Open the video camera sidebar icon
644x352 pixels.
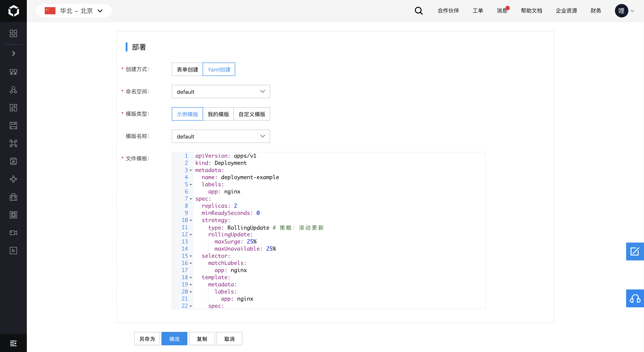coord(13,233)
